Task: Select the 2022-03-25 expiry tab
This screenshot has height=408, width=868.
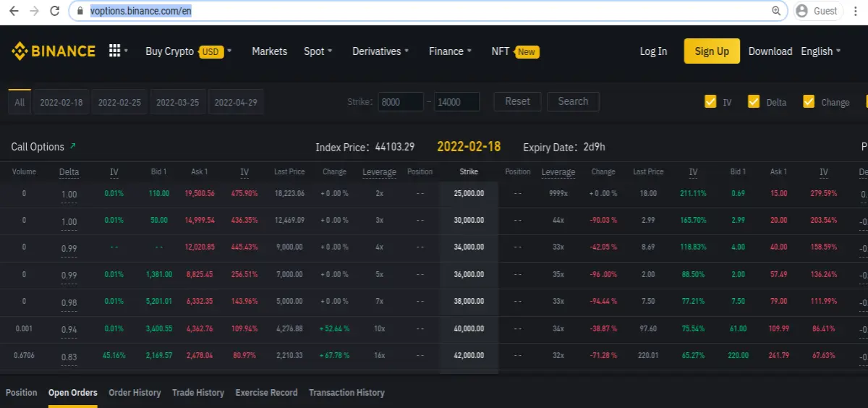Action: pos(177,102)
